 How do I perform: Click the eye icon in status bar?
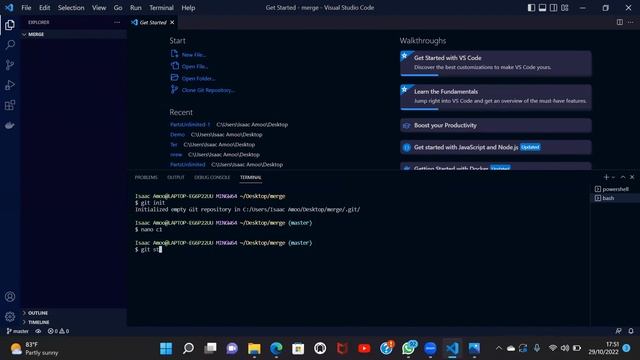point(38,331)
